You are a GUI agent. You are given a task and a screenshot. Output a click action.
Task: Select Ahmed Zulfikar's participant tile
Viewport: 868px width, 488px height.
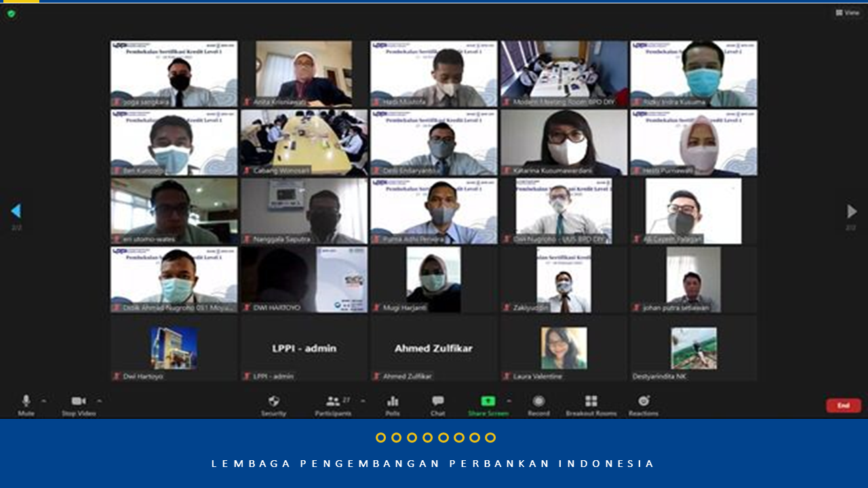coord(434,348)
